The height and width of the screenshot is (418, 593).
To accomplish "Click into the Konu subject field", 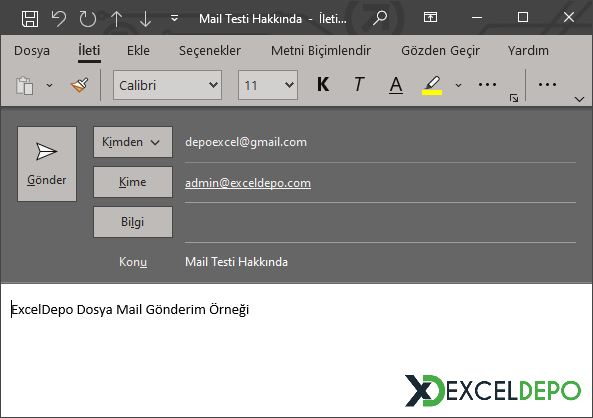I will click(x=380, y=262).
